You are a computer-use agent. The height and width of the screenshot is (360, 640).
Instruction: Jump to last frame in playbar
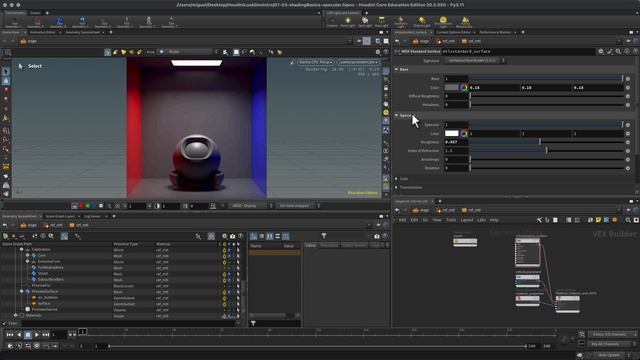tap(46, 335)
